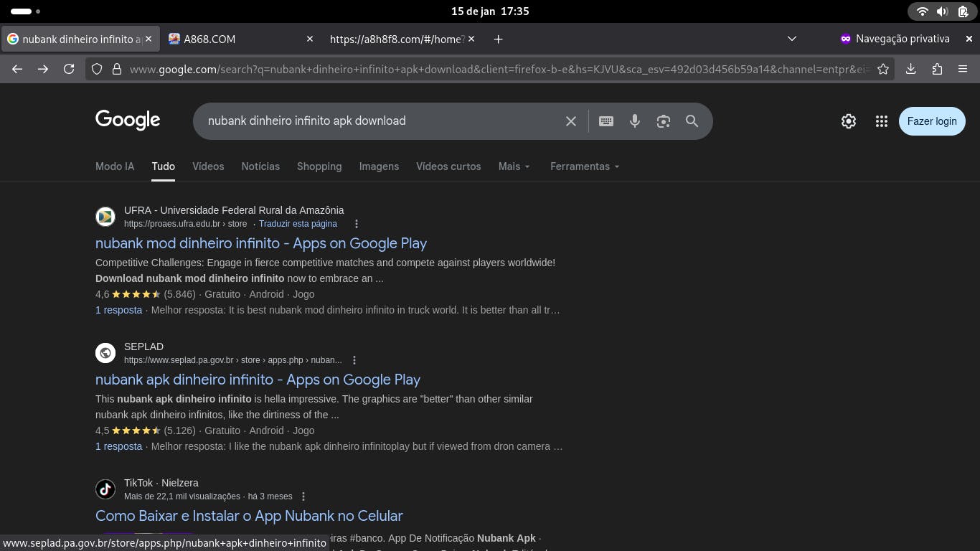Bookmark this page with the star
Screen dimensions: 980x551
(x=884, y=69)
